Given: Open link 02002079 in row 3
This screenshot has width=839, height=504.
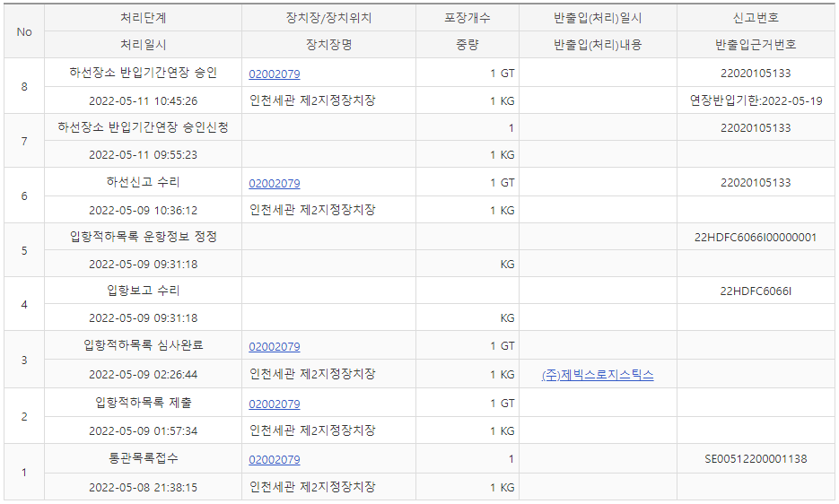Looking at the screenshot, I should [x=274, y=347].
